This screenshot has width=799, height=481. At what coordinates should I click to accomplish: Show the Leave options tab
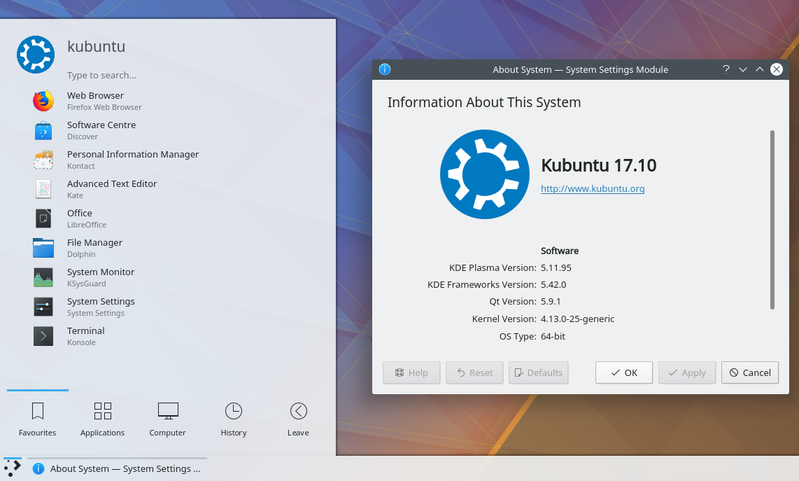tap(298, 419)
